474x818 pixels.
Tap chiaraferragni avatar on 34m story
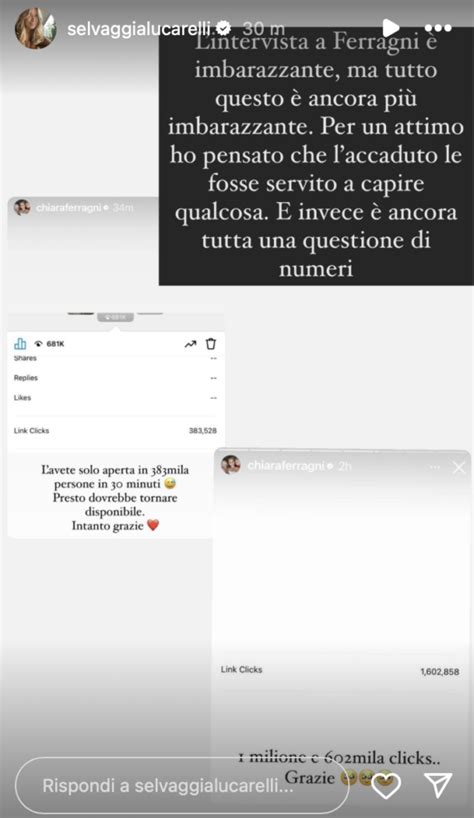pyautogui.click(x=22, y=207)
